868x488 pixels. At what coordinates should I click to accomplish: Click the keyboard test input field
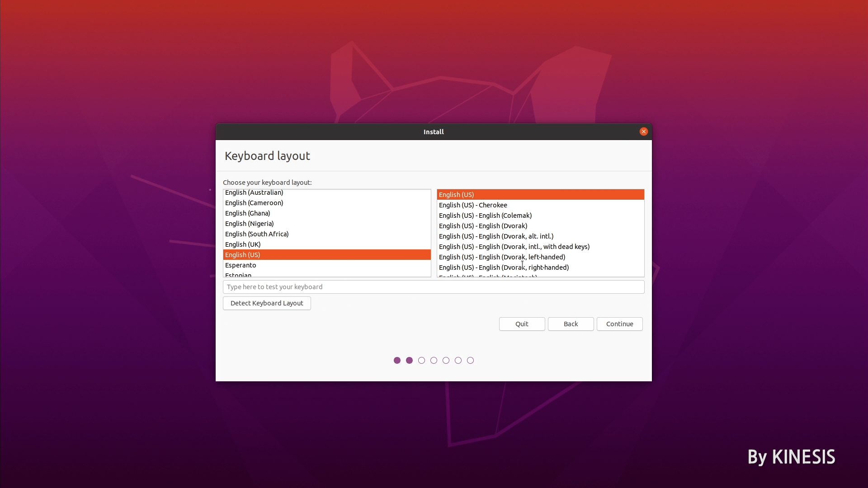click(433, 287)
